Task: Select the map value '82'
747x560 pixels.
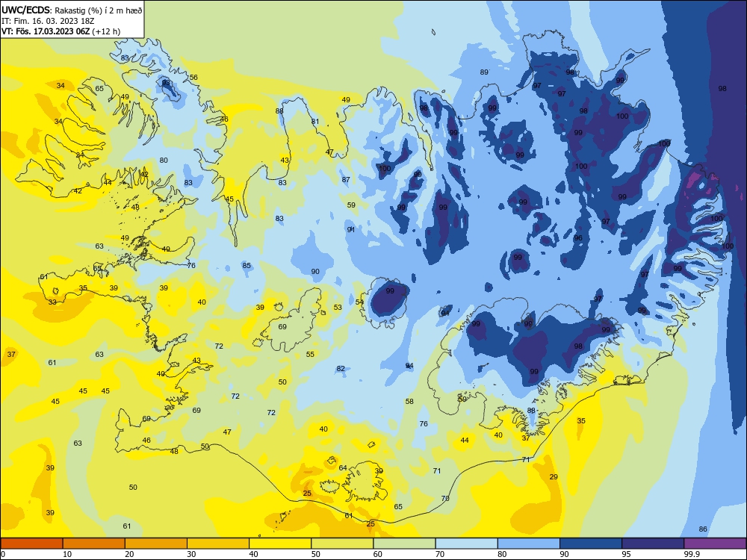Action: pyautogui.click(x=341, y=369)
